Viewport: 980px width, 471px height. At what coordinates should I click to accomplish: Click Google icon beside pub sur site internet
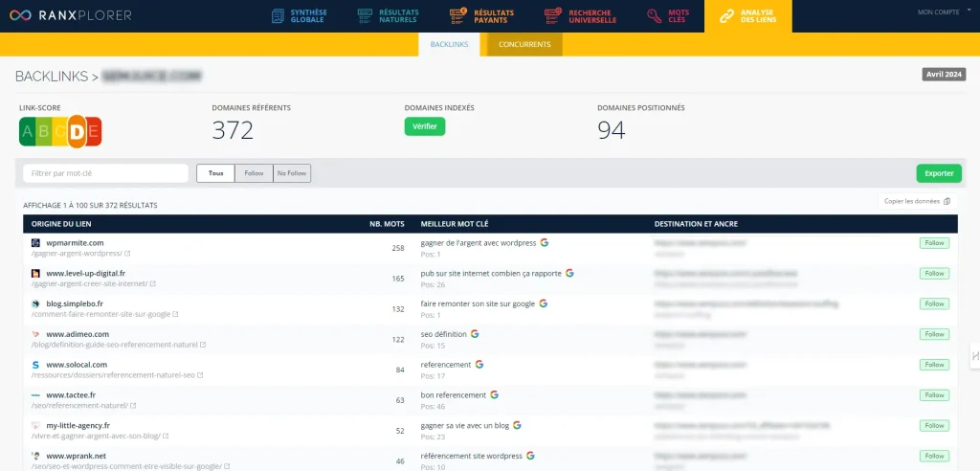coord(569,273)
